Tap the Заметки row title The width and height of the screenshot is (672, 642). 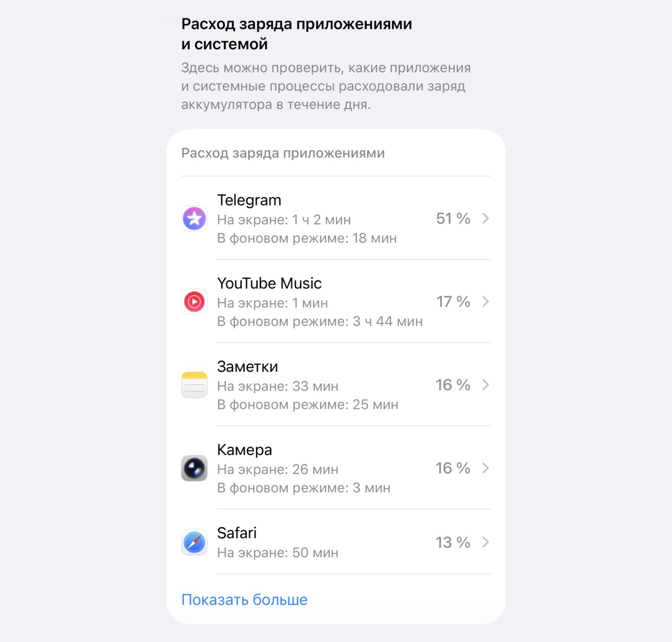click(248, 367)
